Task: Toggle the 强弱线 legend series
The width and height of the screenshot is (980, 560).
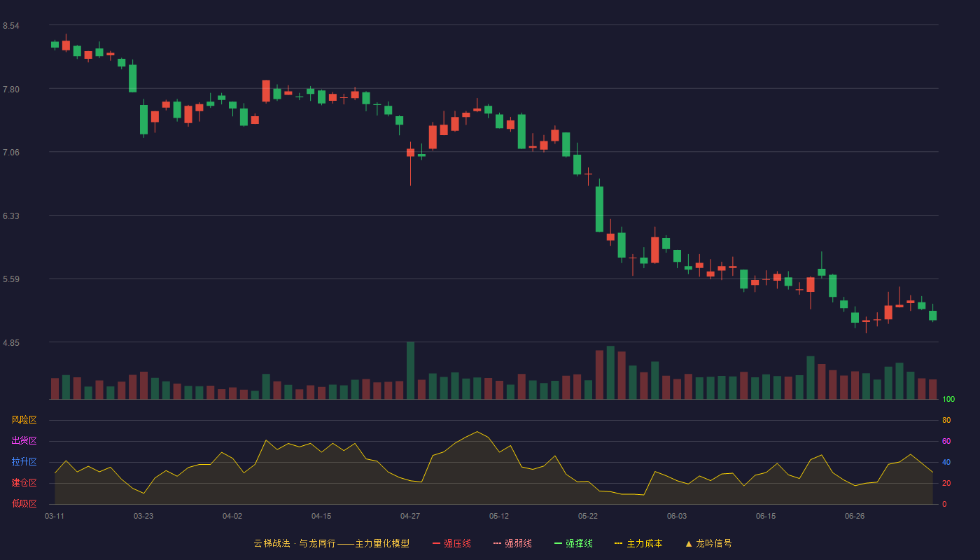Action: coord(512,543)
